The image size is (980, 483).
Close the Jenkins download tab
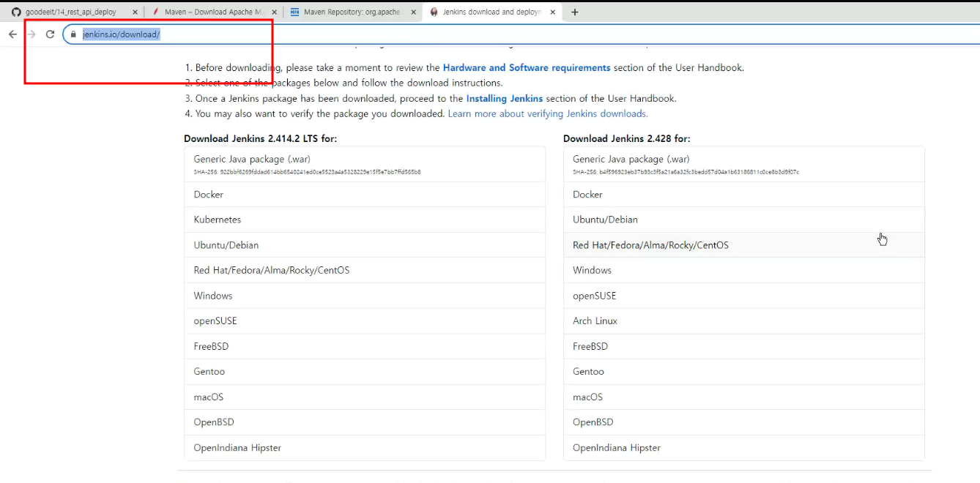click(x=552, y=12)
